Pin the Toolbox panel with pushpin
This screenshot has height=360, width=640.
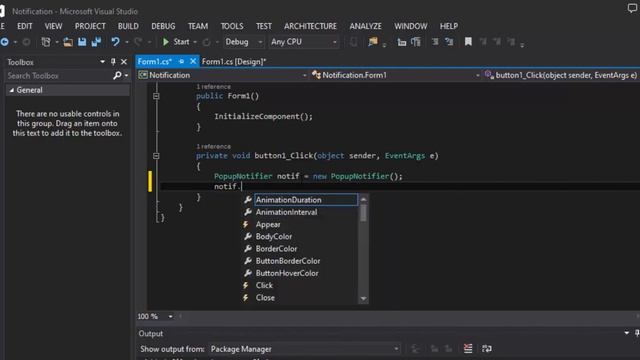tap(113, 62)
